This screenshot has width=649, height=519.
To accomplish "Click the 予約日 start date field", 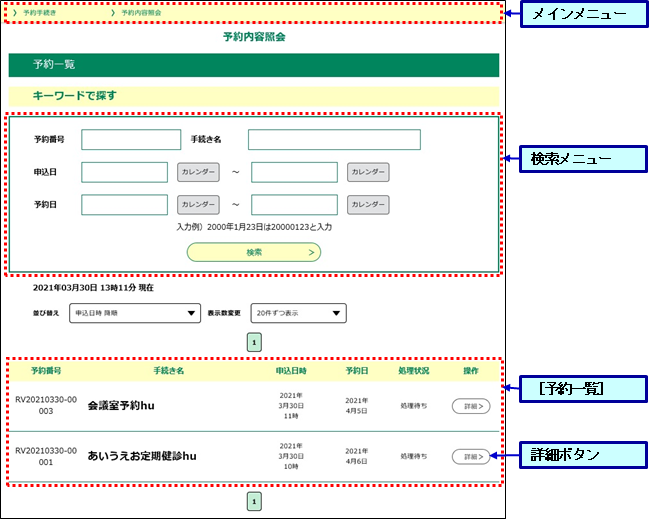I will coord(124,205).
